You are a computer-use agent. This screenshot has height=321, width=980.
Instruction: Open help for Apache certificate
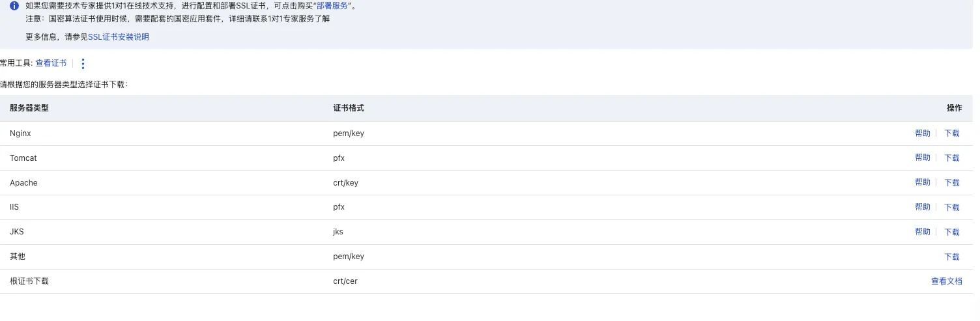(x=922, y=183)
